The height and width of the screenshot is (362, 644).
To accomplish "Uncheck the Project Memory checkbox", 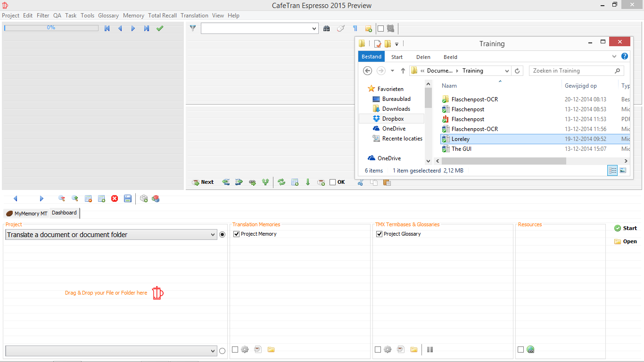I will (x=237, y=234).
